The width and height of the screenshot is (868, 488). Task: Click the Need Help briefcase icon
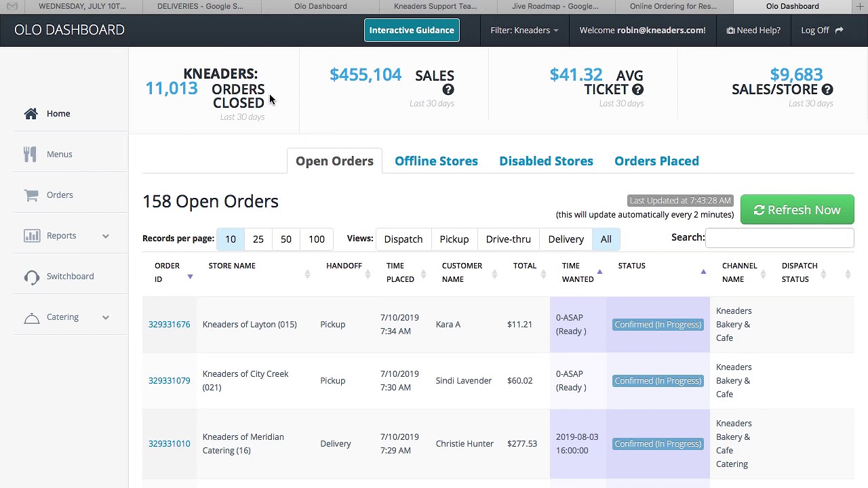[730, 30]
